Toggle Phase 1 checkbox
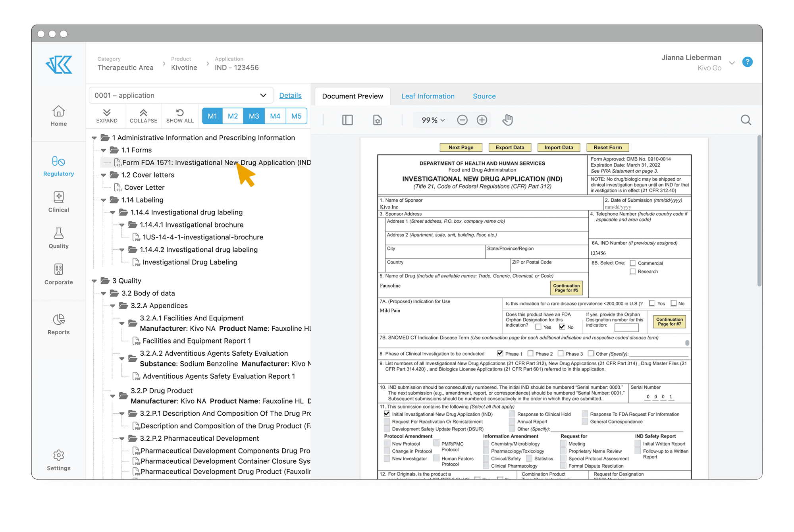This screenshot has width=794, height=532. (x=500, y=353)
